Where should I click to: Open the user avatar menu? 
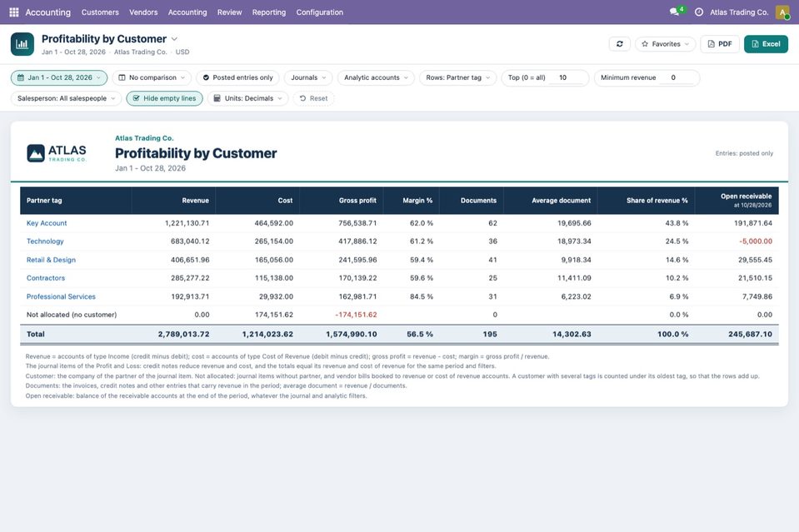point(782,12)
